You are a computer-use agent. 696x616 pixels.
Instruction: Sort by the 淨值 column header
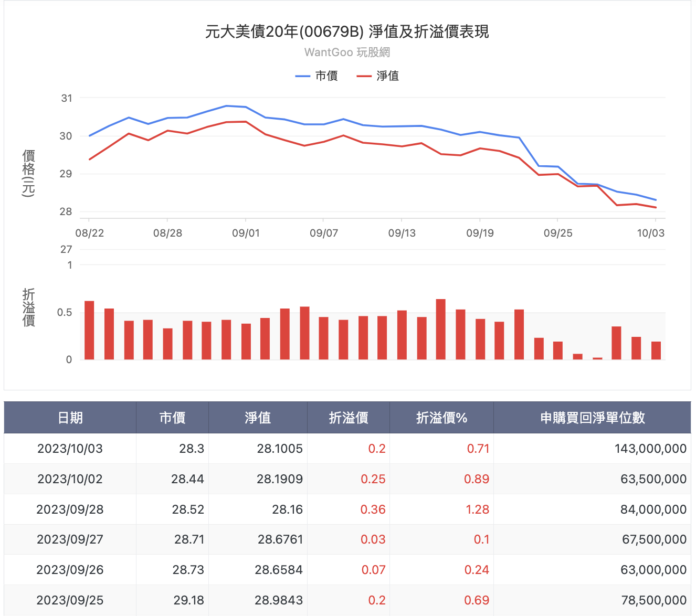258,418
